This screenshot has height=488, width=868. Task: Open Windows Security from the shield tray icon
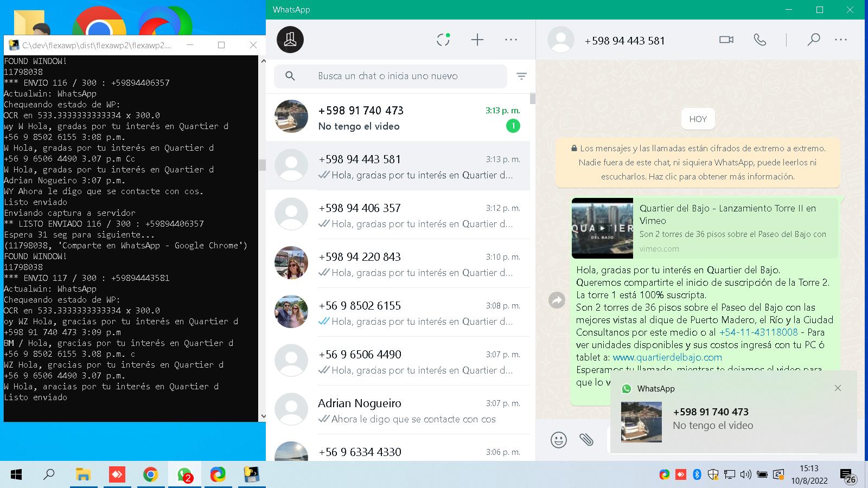coord(713,475)
